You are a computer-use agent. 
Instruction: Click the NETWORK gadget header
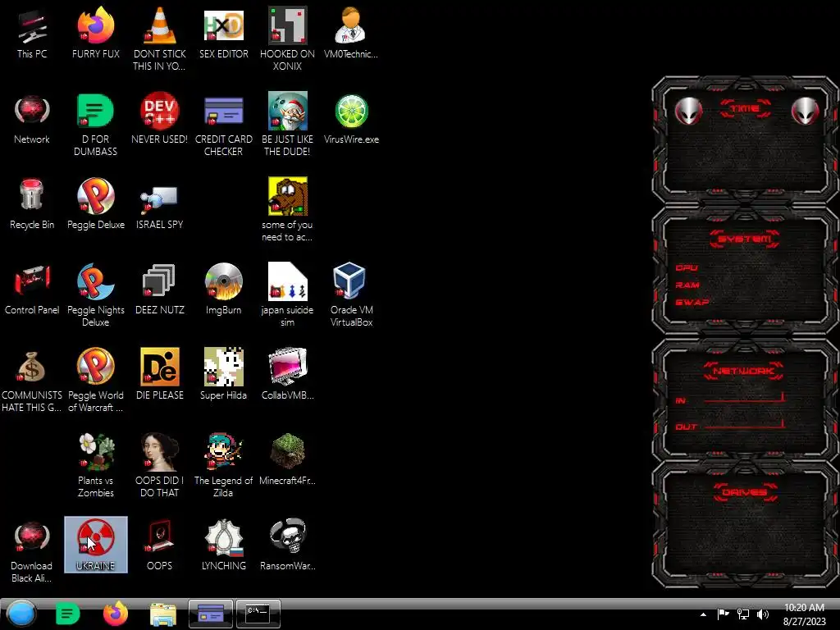coord(743,370)
